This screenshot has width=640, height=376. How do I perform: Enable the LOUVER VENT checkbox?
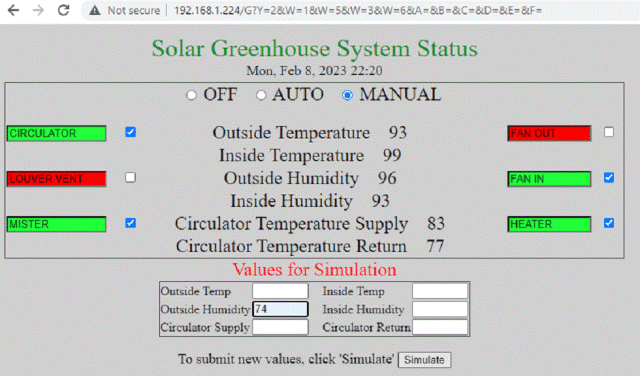pyautogui.click(x=131, y=178)
